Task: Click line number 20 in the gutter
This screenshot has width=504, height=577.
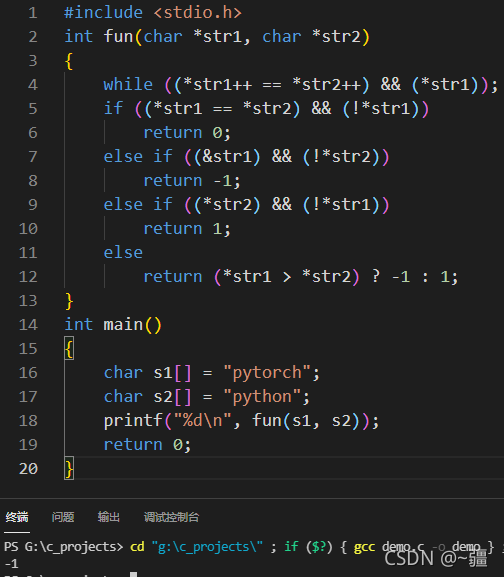Action: (x=28, y=469)
